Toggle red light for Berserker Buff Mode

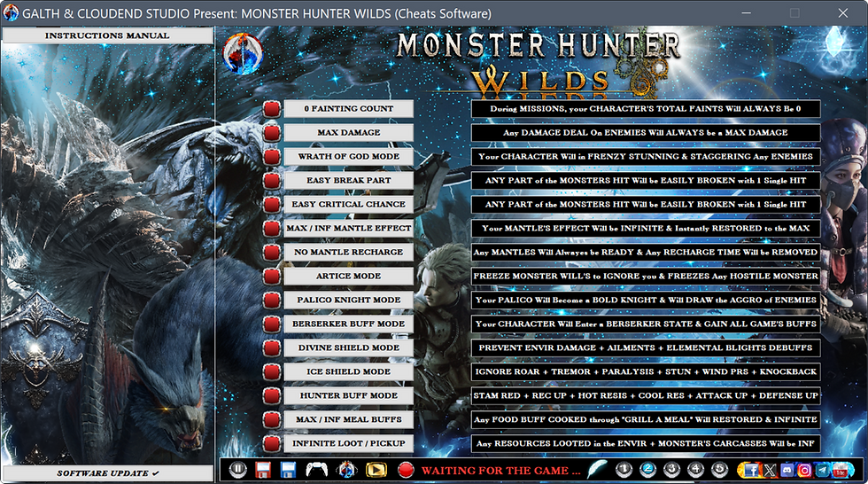272,324
